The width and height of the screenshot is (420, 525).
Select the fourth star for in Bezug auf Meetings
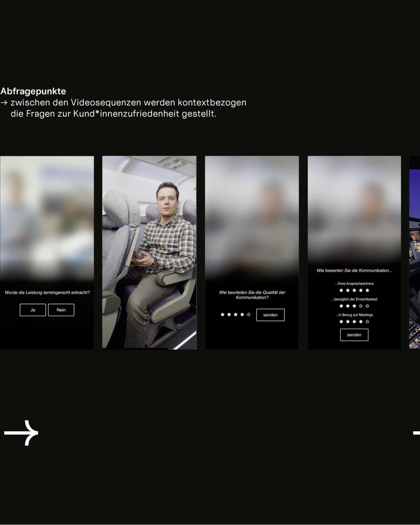[x=361, y=322]
